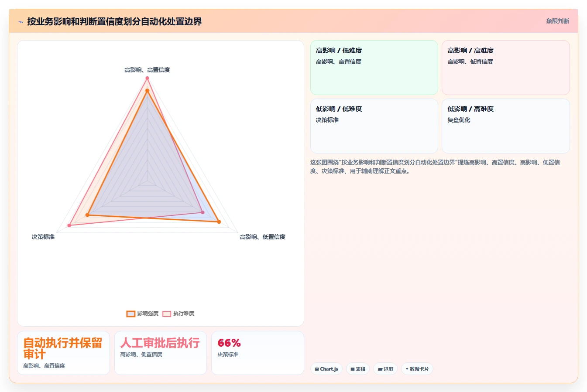Click the small icon before the header title
Image resolution: width=587 pixels, height=392 pixels.
pos(21,22)
